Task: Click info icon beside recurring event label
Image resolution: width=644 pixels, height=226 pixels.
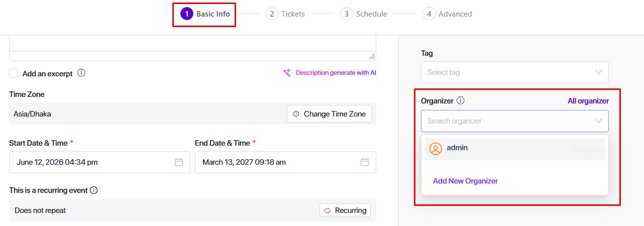Action: click(x=94, y=190)
